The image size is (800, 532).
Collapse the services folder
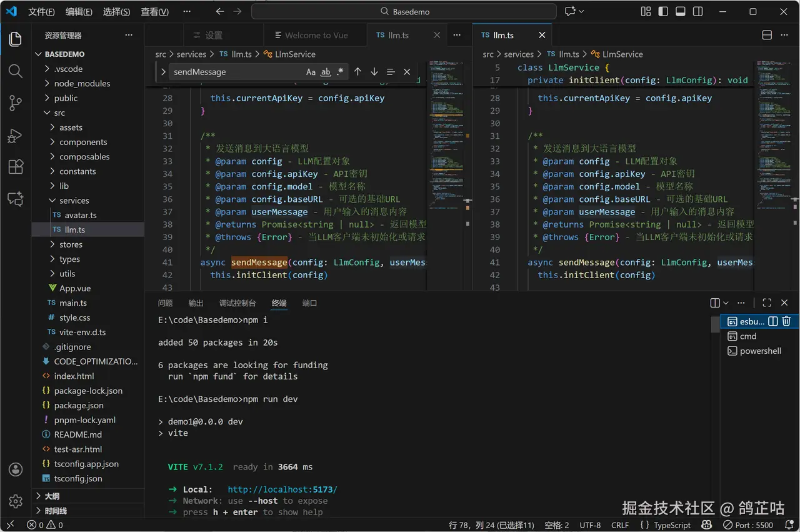click(74, 201)
